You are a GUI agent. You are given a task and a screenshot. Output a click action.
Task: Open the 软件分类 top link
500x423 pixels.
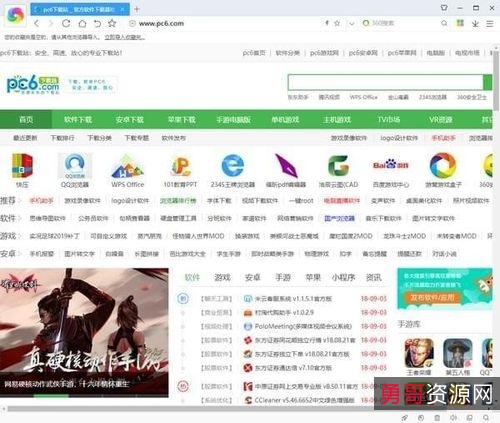[x=288, y=53]
